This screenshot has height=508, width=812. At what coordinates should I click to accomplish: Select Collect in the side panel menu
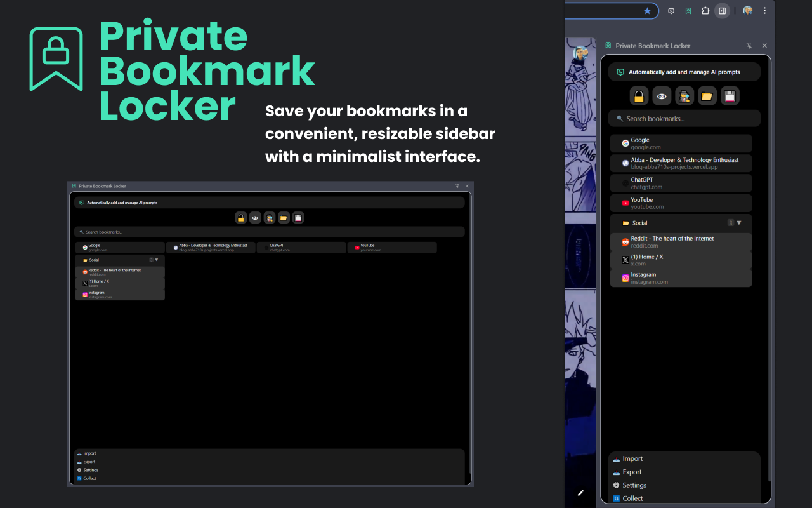[632, 498]
